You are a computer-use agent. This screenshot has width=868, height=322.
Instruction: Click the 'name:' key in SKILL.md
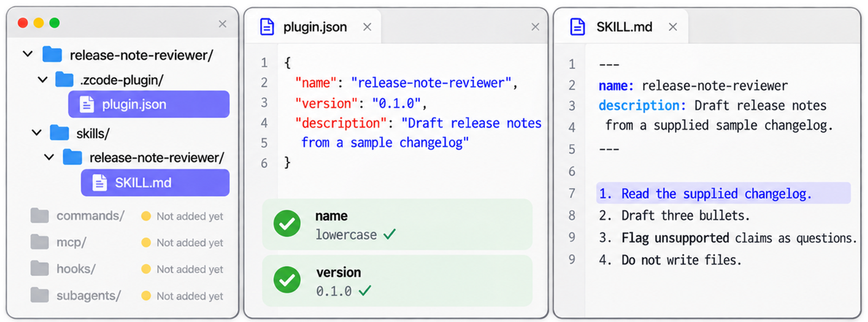point(616,86)
